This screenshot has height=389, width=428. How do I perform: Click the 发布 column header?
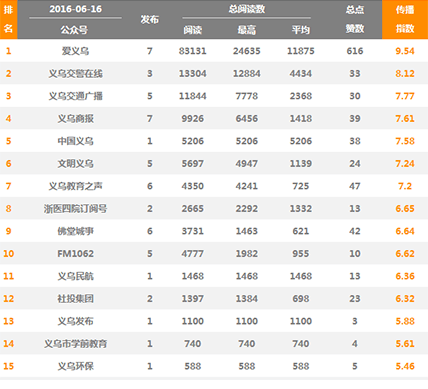tap(149, 20)
